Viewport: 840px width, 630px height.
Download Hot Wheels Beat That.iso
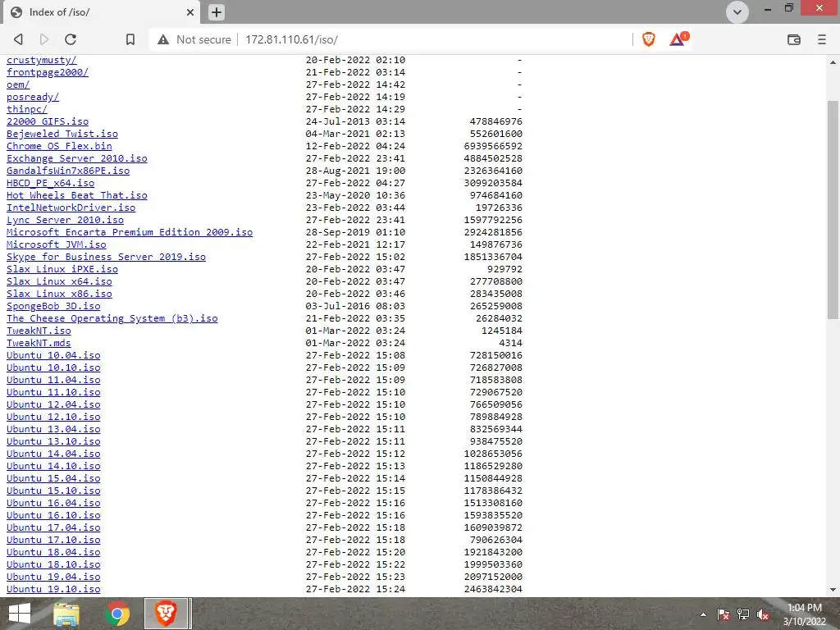(x=76, y=195)
